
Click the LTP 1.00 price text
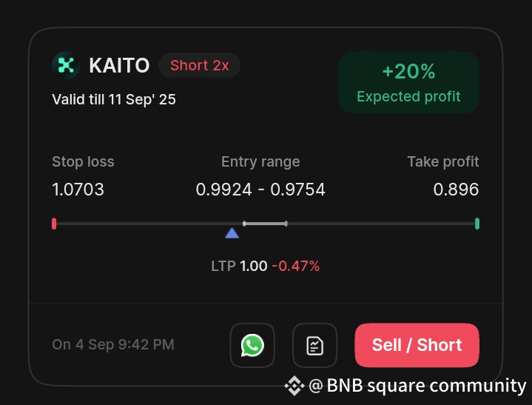[239, 266]
